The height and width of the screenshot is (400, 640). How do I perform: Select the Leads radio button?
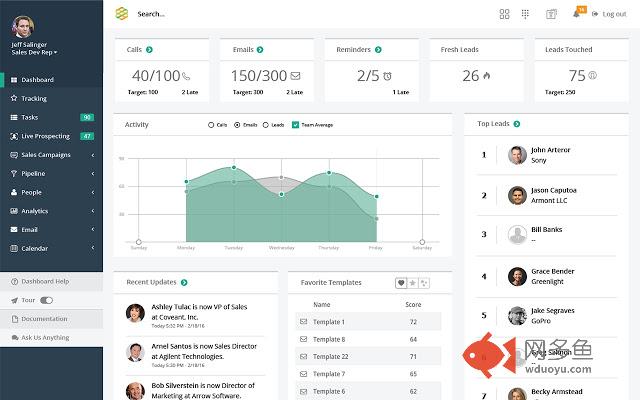(x=266, y=125)
